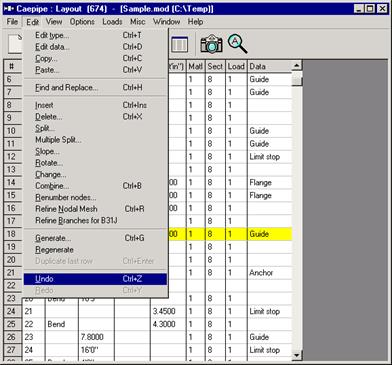Select Undo from the Edit menu

[95, 279]
